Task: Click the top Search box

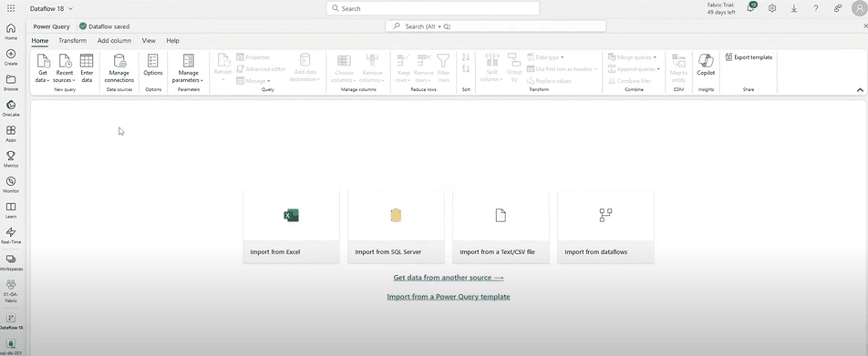Action: tap(433, 8)
